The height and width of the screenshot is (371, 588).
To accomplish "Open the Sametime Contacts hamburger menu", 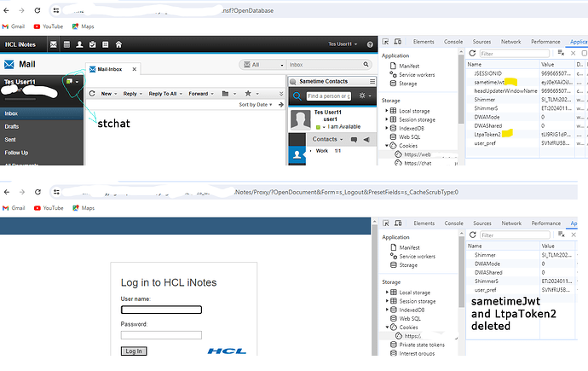I will [372, 81].
